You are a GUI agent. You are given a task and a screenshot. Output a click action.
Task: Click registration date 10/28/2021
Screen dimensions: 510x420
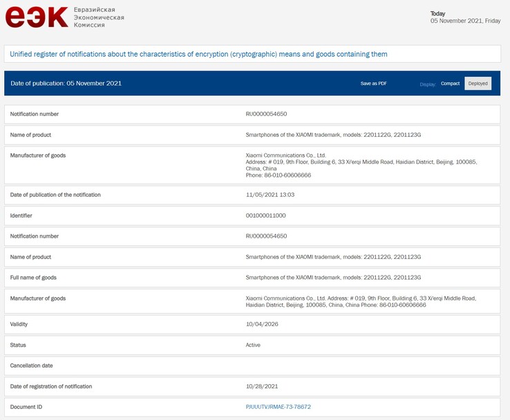(x=262, y=386)
